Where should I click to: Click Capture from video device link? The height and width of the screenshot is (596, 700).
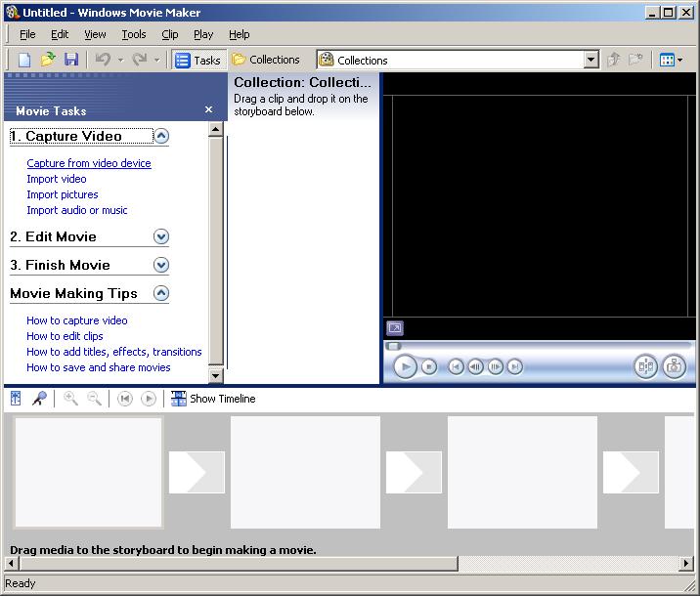pyautogui.click(x=89, y=163)
